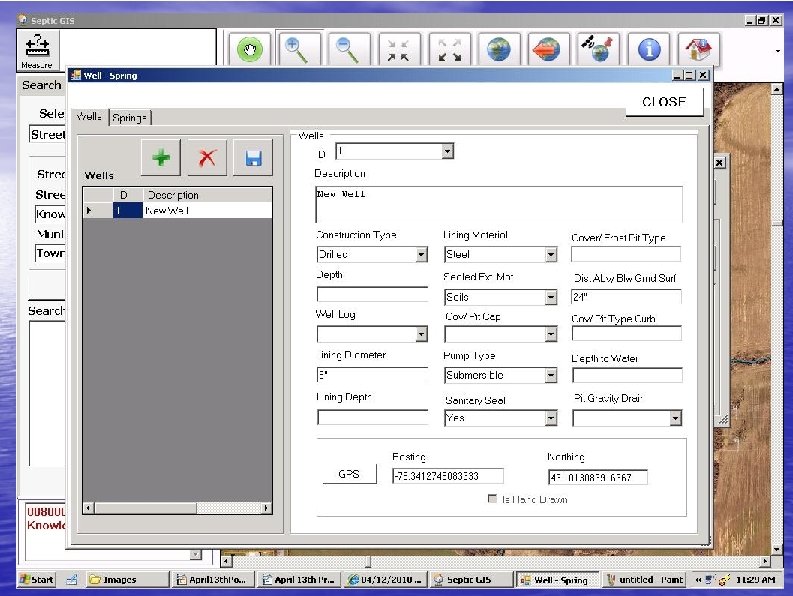This screenshot has width=793, height=596.
Task: Click map vertical scrollbar up arrow
Action: (777, 89)
